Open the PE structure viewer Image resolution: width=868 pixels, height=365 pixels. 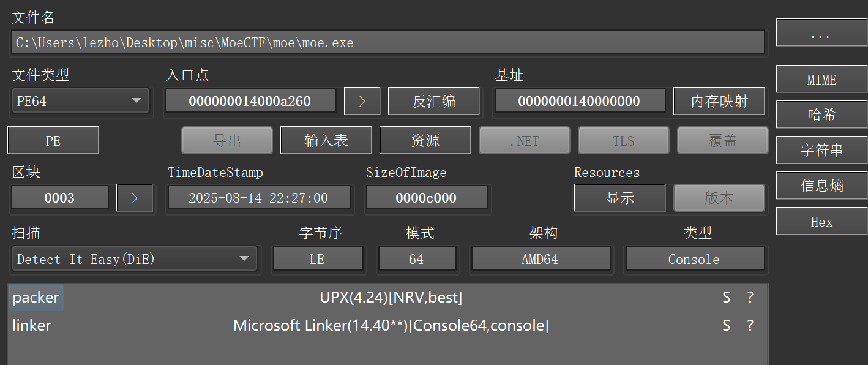tap(53, 140)
